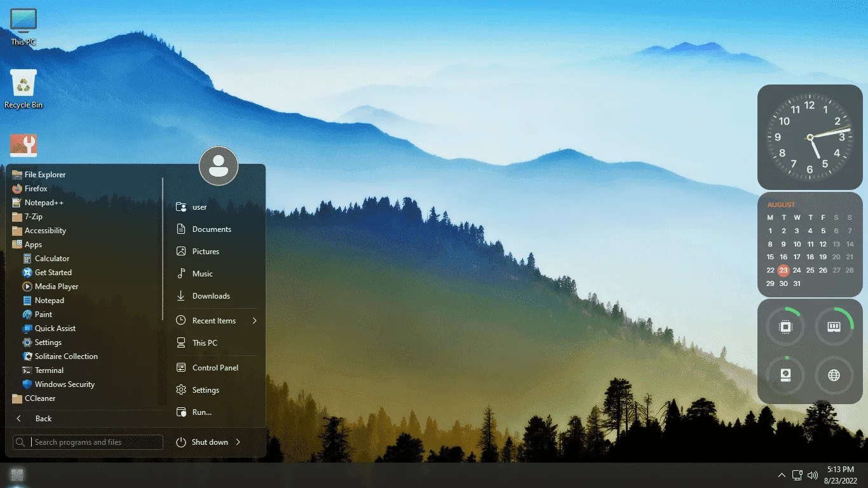Click the user avatar picture
868x488 pixels.
tap(219, 166)
